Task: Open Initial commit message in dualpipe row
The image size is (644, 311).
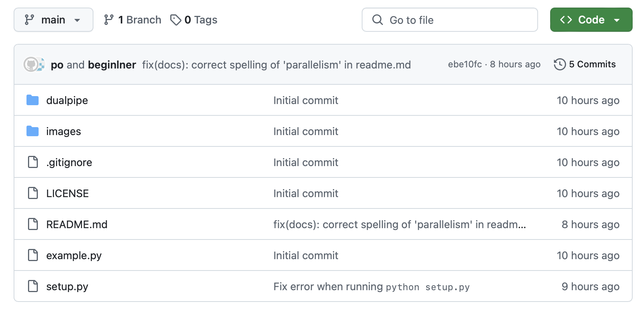Action: [306, 100]
